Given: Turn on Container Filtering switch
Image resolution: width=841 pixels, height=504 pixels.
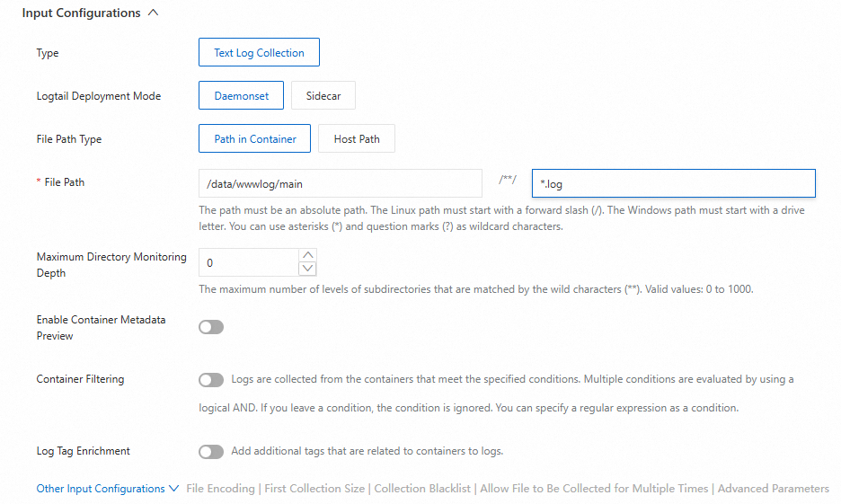Looking at the screenshot, I should click(211, 380).
